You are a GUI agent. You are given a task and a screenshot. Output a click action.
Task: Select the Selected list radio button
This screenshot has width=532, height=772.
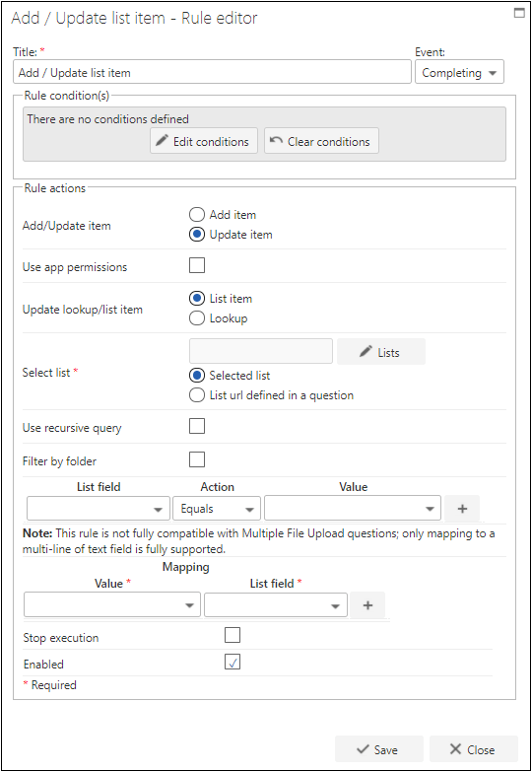(197, 376)
